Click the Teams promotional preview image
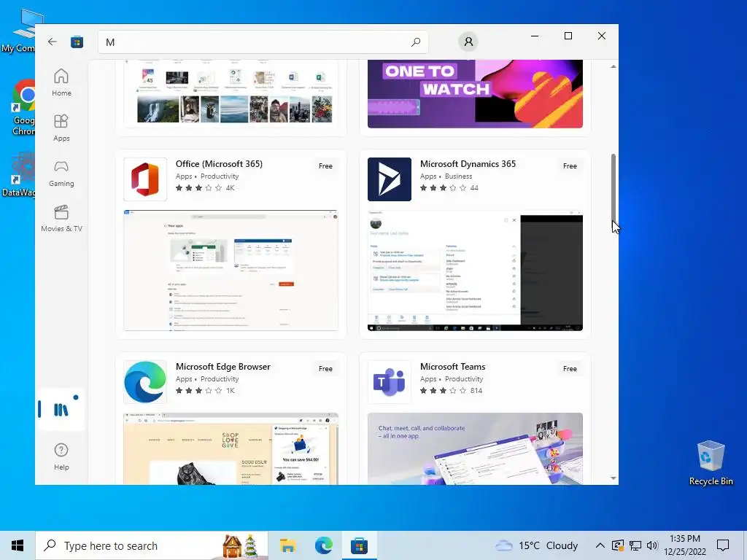Image resolution: width=747 pixels, height=560 pixels. pos(475,448)
